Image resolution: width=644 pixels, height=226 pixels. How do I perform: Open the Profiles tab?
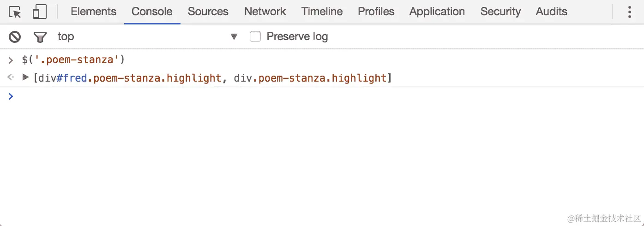coord(376,12)
